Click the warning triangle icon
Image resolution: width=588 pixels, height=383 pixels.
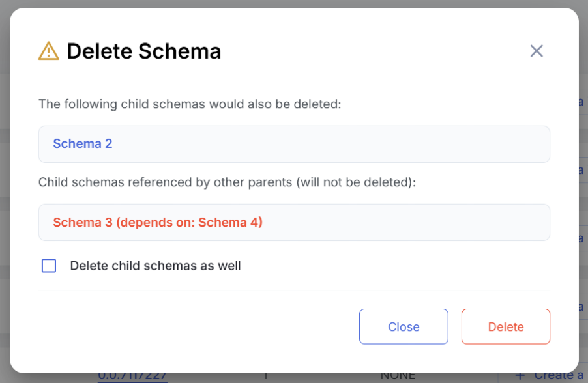[48, 51]
